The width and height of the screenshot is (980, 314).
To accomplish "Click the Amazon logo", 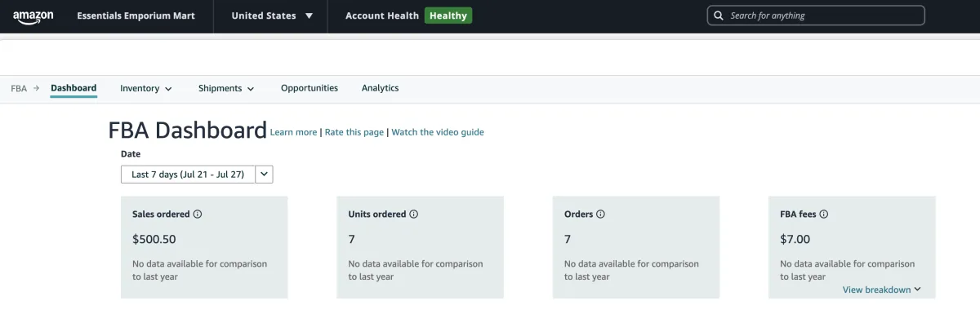I will 33,17.
